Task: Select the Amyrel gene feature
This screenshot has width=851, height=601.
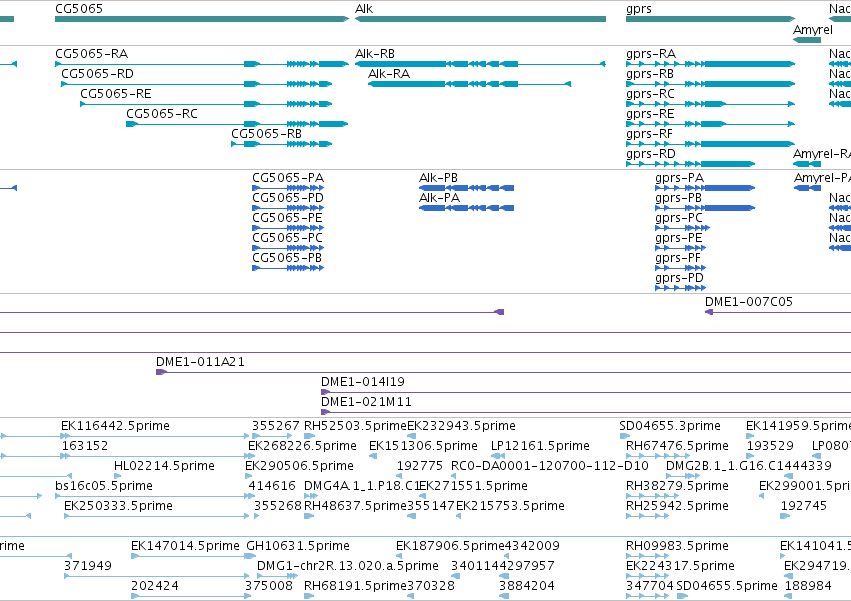Action: pyautogui.click(x=807, y=39)
